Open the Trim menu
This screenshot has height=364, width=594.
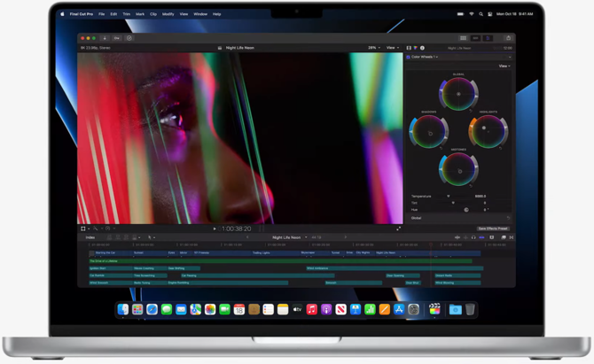coord(126,14)
